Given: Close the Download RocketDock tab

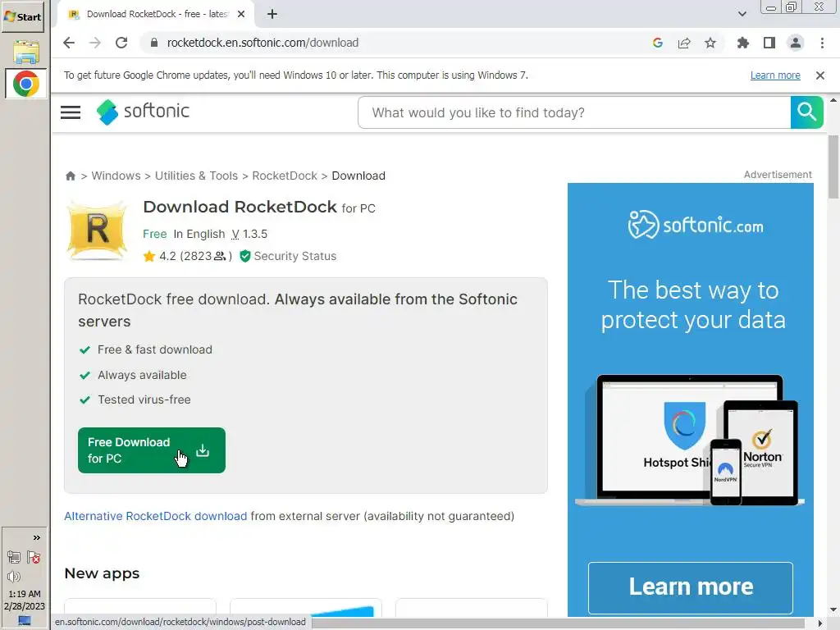Looking at the screenshot, I should click(241, 14).
